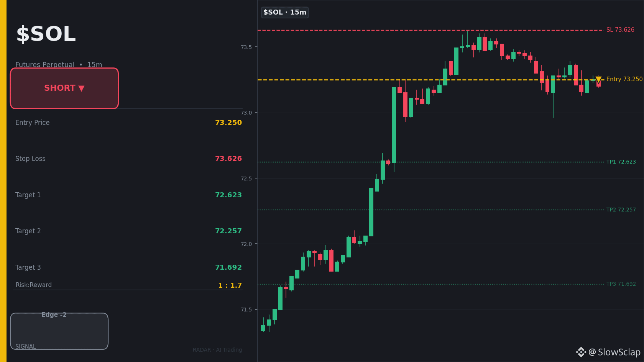Viewport: 644px width, 362px height.
Task: Select the $SOL · 15m chart label
Action: 285,12
